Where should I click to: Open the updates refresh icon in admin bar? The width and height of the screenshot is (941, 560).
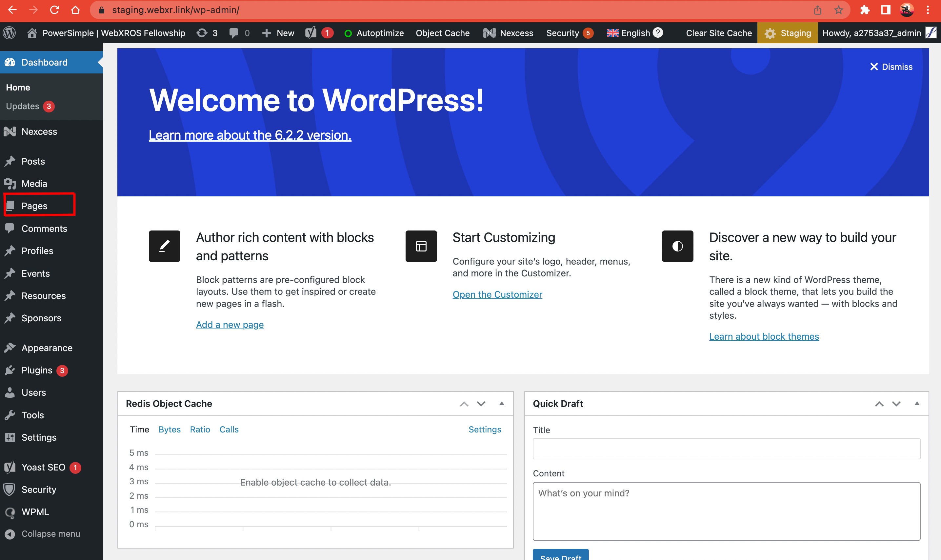point(202,33)
